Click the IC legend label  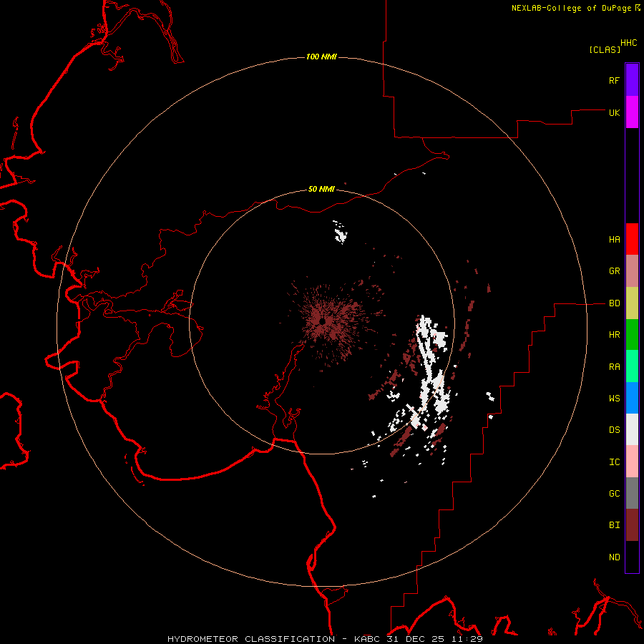click(x=614, y=462)
